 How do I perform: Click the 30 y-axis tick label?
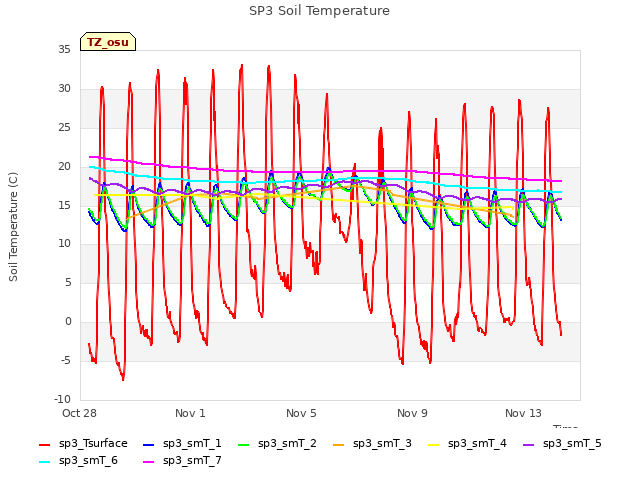(x=64, y=89)
